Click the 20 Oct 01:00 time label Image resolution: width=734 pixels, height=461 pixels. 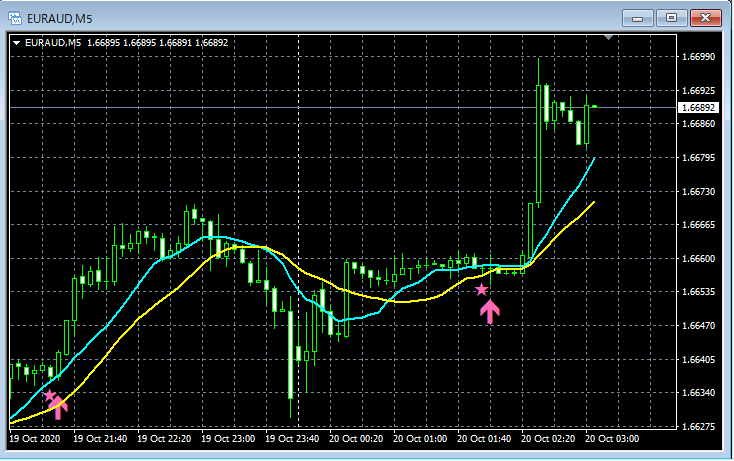420,439
